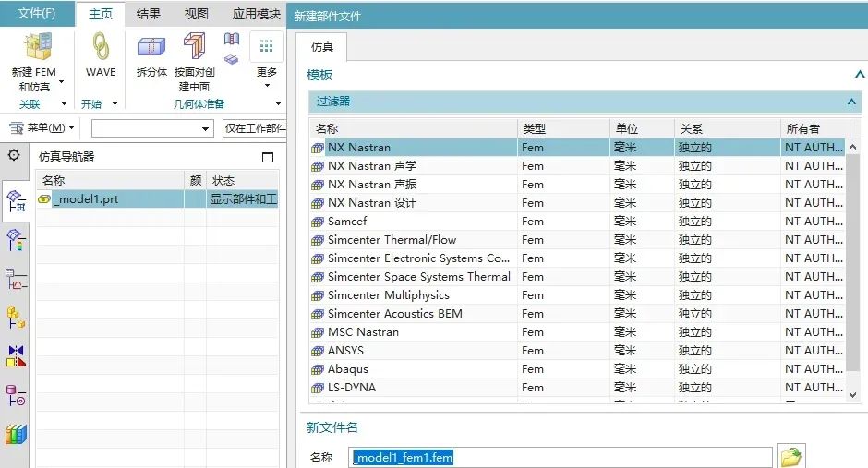Click the LS-DYNA template row icon
The image size is (868, 468).
coord(318,388)
